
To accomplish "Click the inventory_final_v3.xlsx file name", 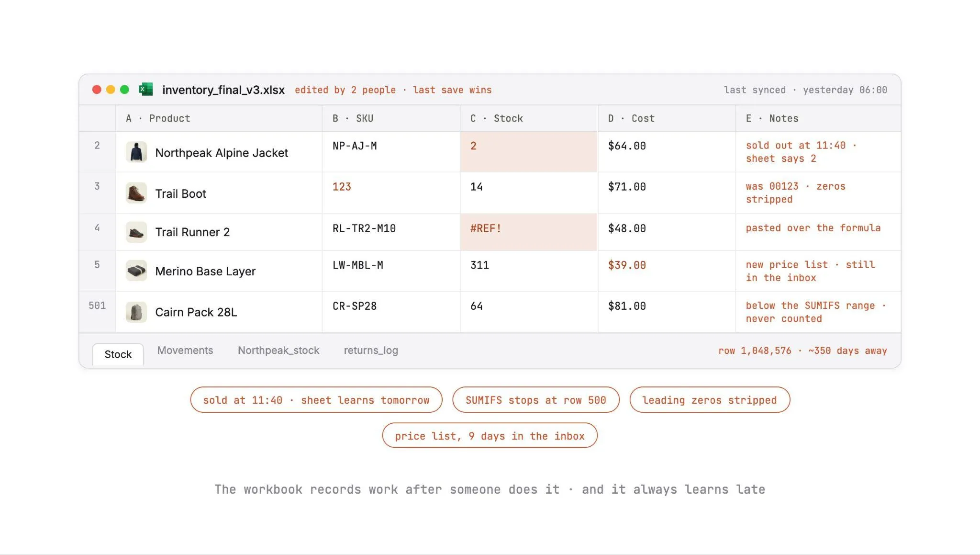I will tap(223, 90).
